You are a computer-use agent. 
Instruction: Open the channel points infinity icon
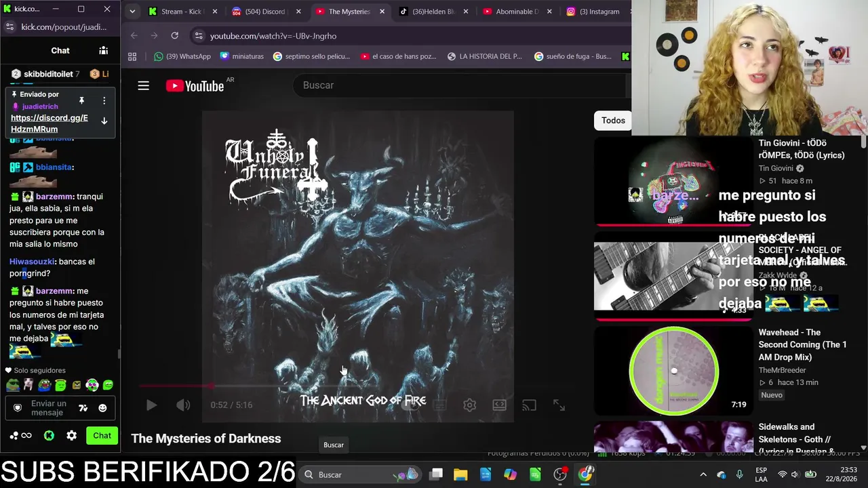[x=21, y=436]
